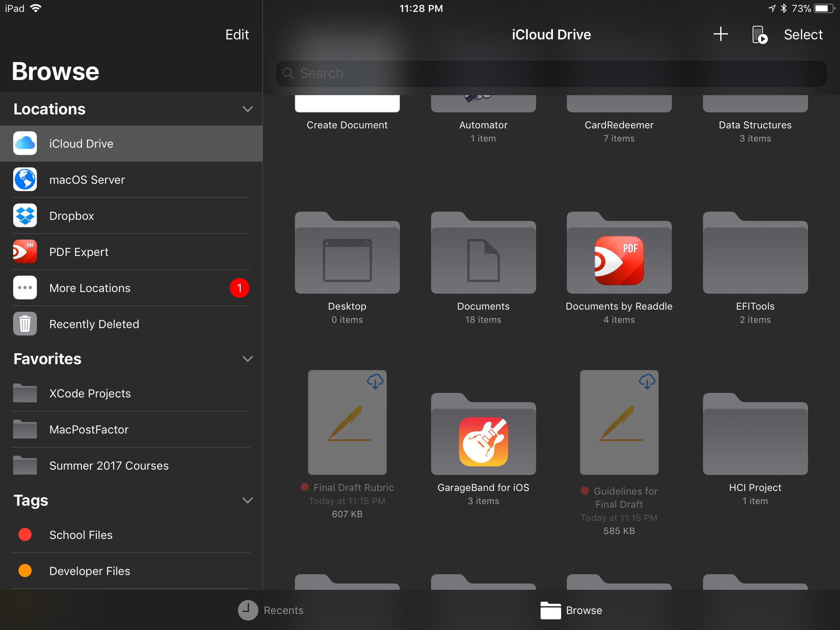The width and height of the screenshot is (840, 630).
Task: Switch to the Browse tab
Action: point(571,610)
